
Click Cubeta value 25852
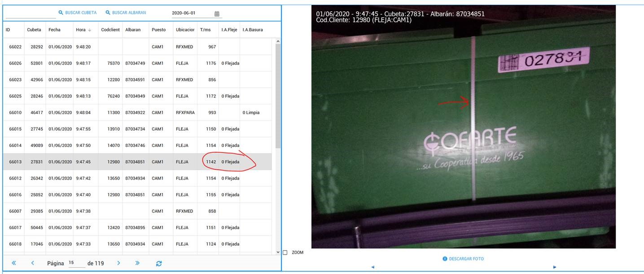pyautogui.click(x=37, y=194)
